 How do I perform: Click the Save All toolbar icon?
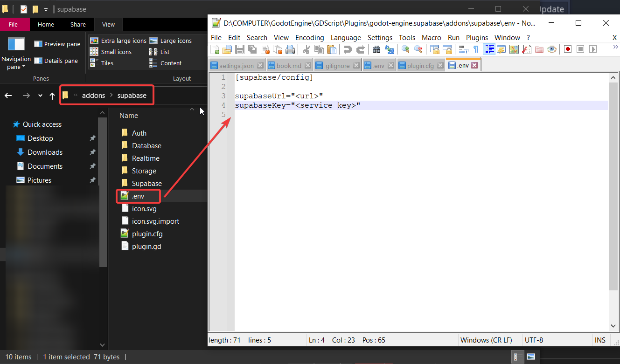point(252,49)
